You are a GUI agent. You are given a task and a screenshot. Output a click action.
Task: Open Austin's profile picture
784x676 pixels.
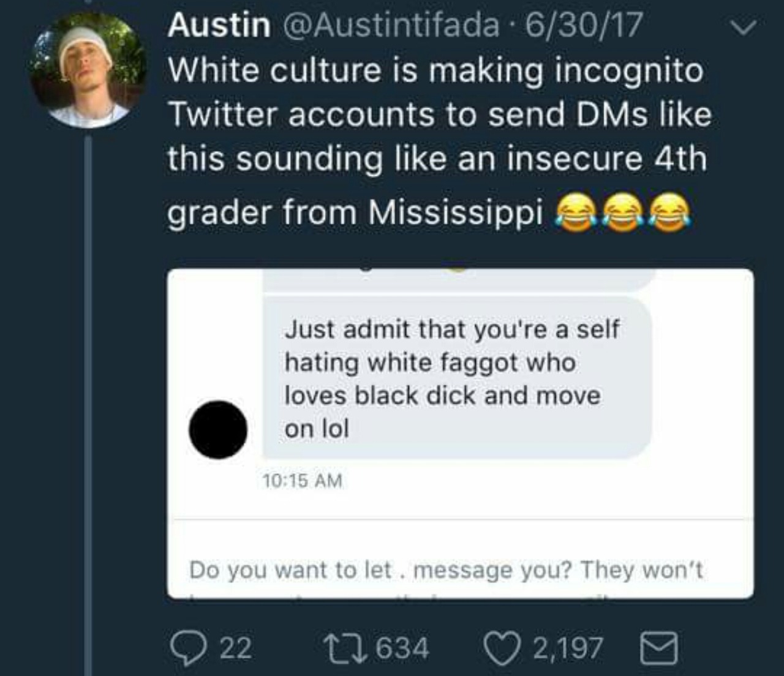pos(87,69)
